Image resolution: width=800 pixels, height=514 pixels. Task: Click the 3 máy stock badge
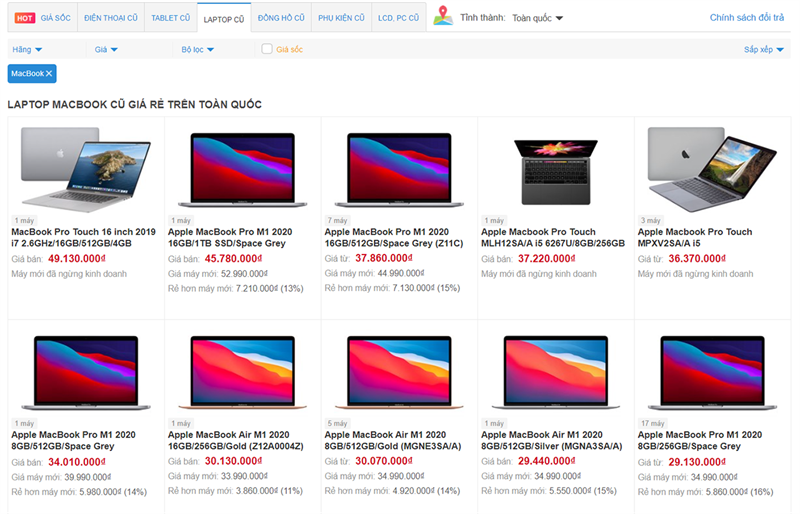click(651, 221)
